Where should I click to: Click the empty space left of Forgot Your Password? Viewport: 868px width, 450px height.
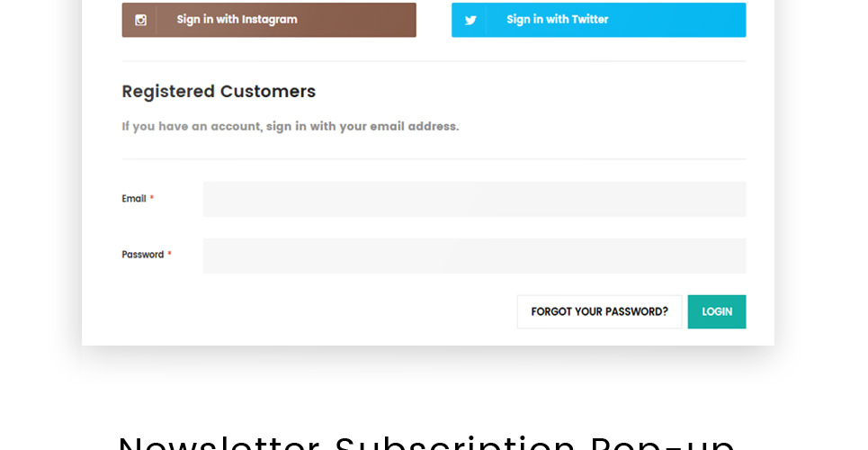pyautogui.click(x=315, y=311)
